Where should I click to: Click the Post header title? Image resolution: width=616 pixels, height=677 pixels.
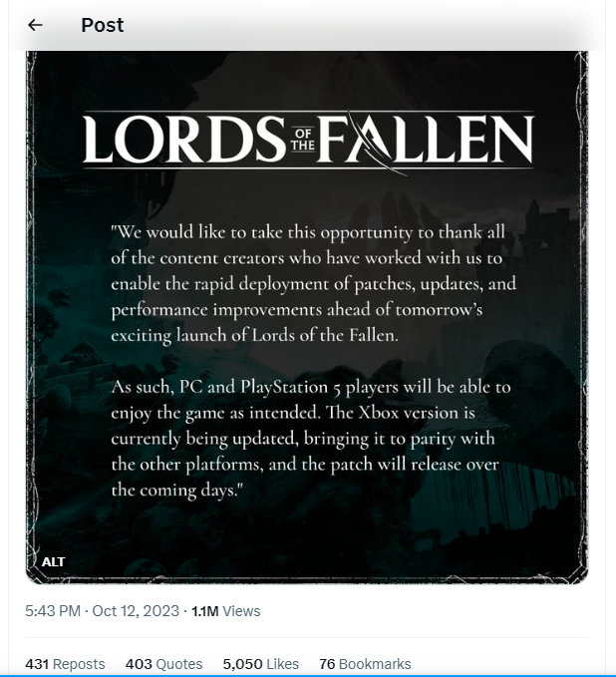point(103,25)
